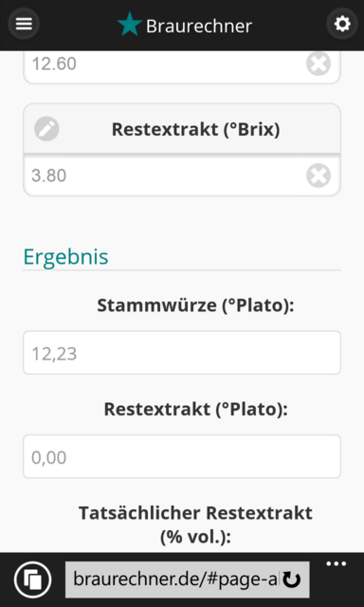Tap the browser address bar URL
The width and height of the screenshot is (364, 607).
click(174, 579)
